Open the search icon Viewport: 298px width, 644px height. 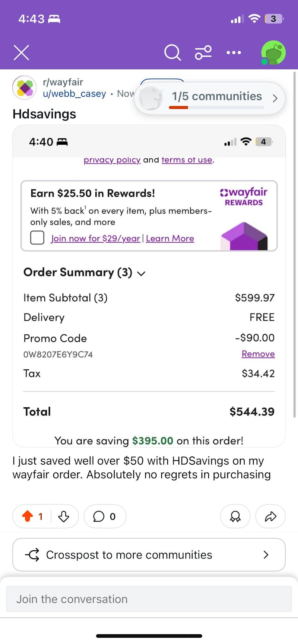(x=172, y=52)
